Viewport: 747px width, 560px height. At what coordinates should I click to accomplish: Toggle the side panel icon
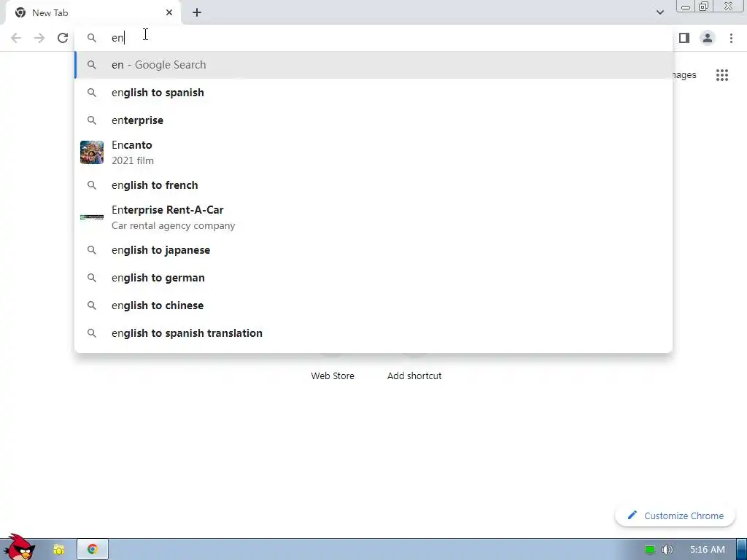coord(684,38)
